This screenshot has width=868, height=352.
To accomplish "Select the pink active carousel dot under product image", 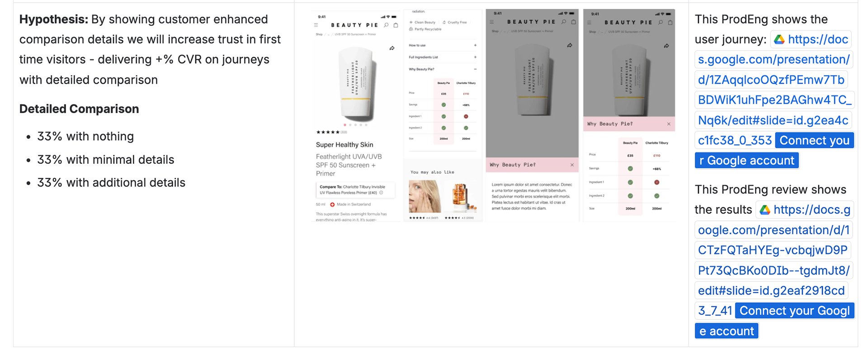I will (345, 125).
